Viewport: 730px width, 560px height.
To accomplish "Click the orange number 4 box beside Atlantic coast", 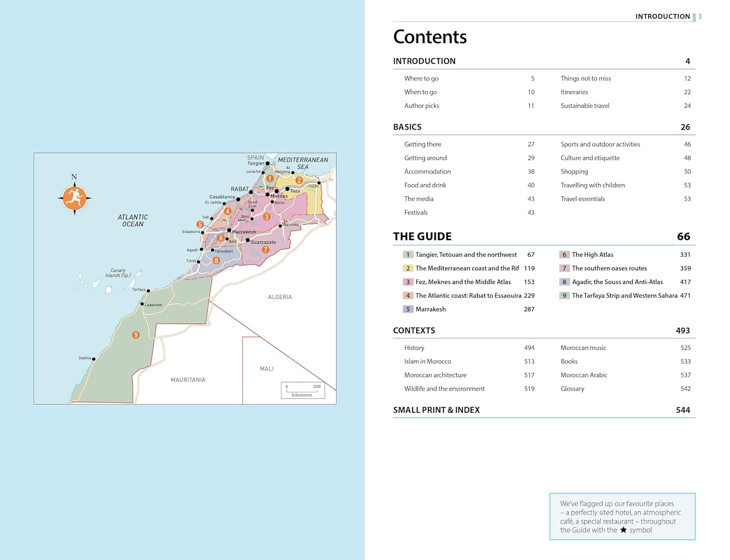I will coord(408,295).
